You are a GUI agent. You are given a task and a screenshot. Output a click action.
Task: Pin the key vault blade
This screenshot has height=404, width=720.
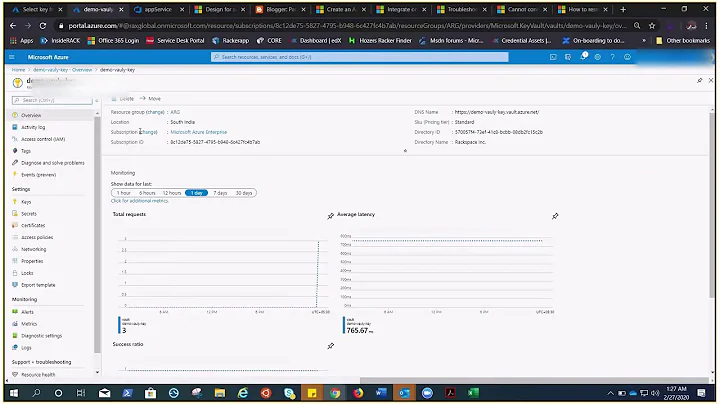pos(699,80)
